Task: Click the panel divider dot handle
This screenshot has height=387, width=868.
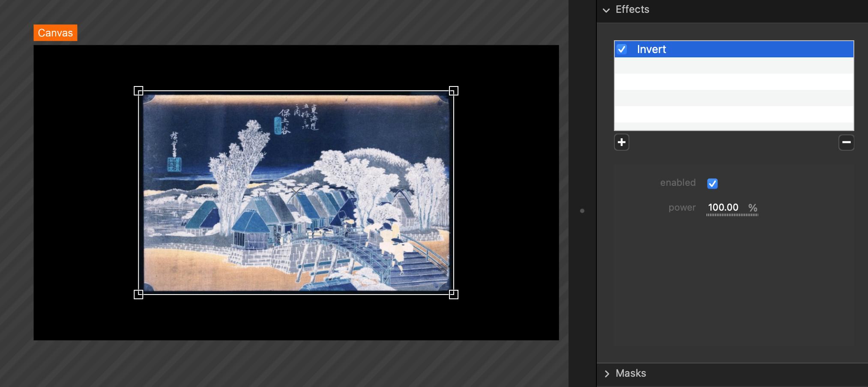Action: [582, 211]
